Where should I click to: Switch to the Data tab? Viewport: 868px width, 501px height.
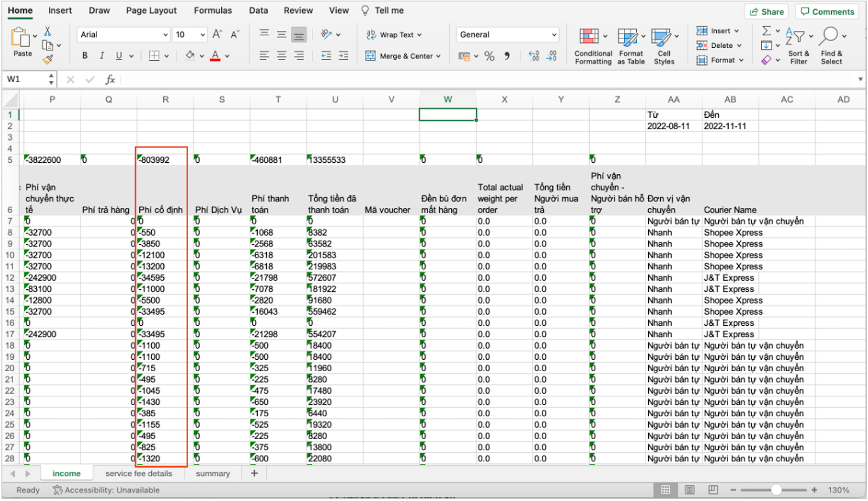coord(258,10)
